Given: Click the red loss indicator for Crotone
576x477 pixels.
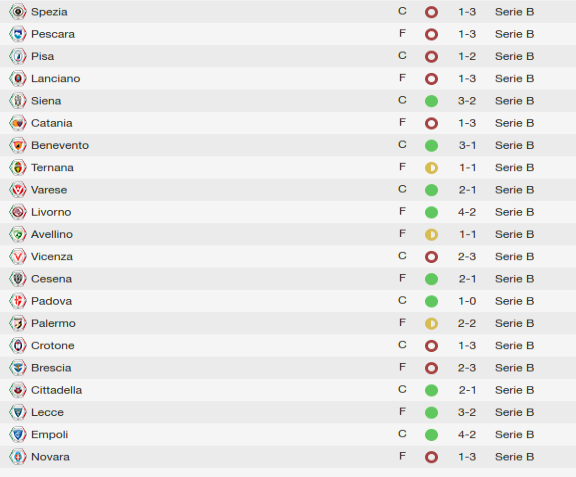Looking at the screenshot, I should pos(431,346).
